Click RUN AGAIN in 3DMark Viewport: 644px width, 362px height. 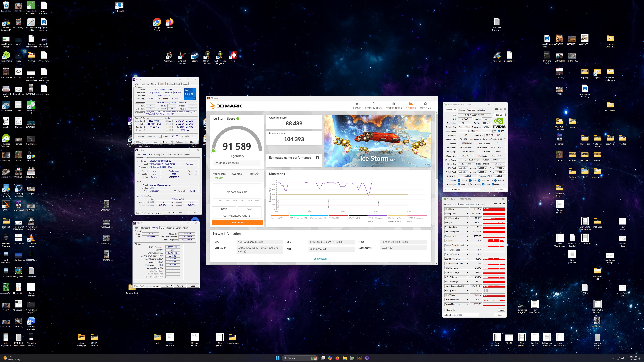[x=237, y=222]
